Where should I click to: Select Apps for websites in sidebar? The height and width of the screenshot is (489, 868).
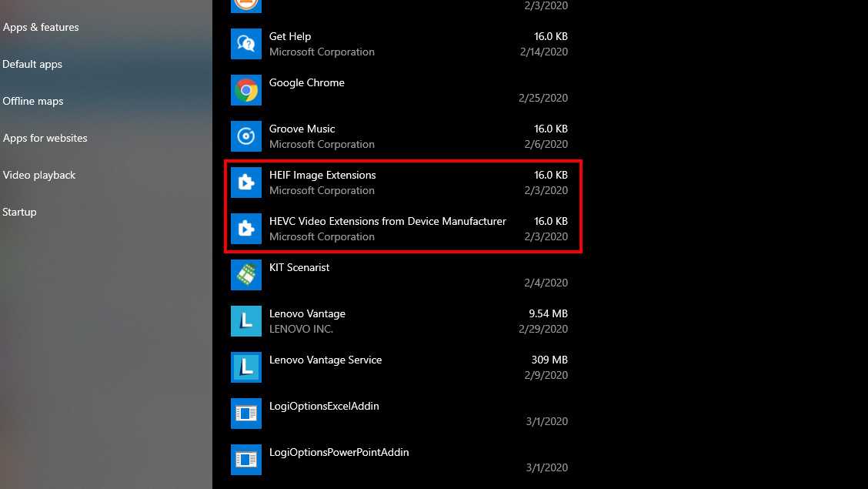pyautogui.click(x=45, y=138)
